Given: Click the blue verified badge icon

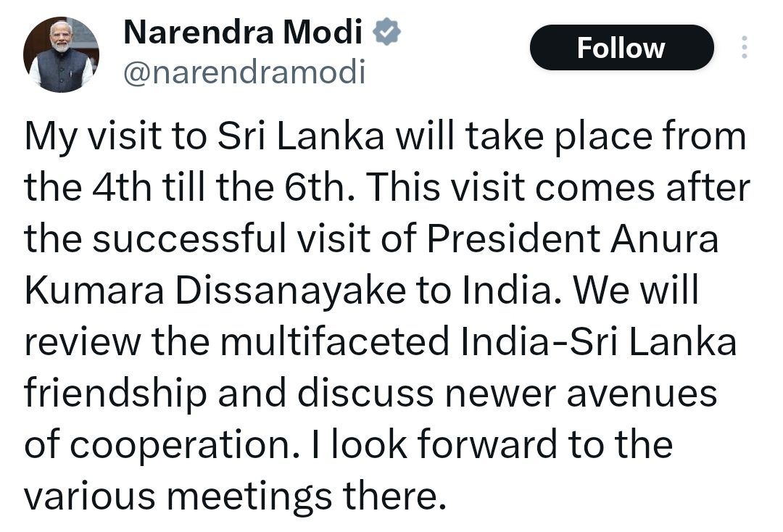Looking at the screenshot, I should click(x=387, y=32).
